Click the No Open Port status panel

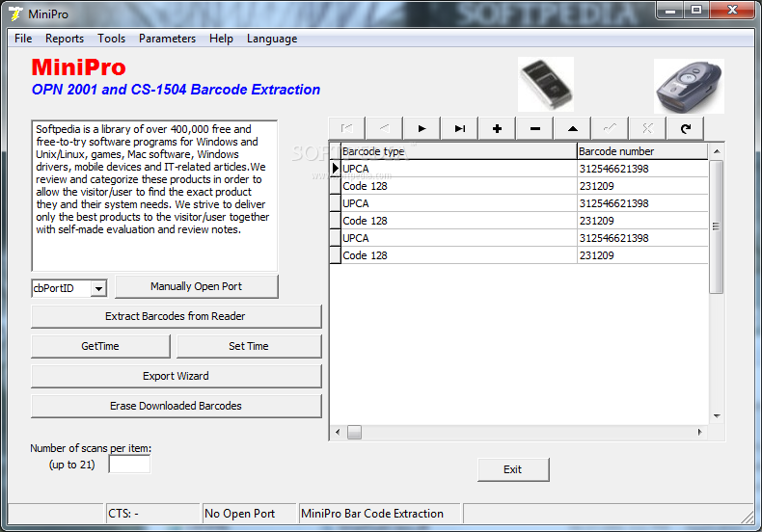tap(249, 514)
